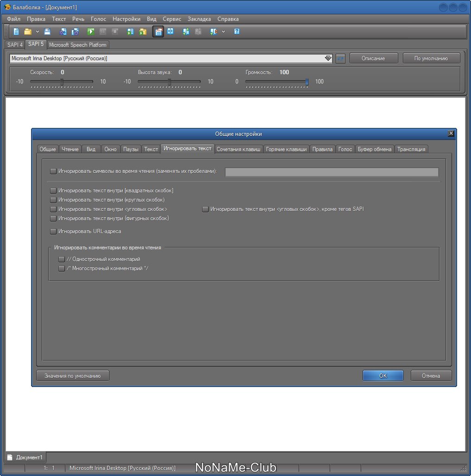Click the New document icon in the toolbar
Screen dimensions: 471x476
(x=16, y=32)
